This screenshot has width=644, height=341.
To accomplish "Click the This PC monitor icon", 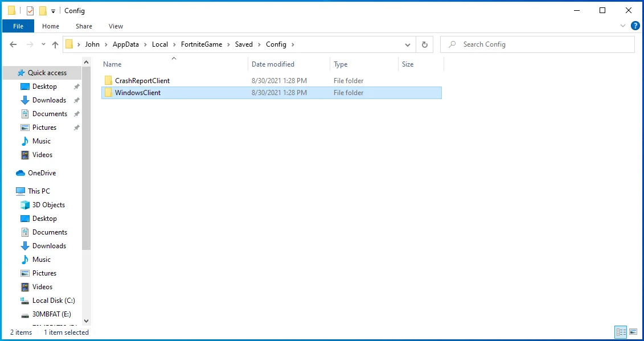I will [20, 191].
